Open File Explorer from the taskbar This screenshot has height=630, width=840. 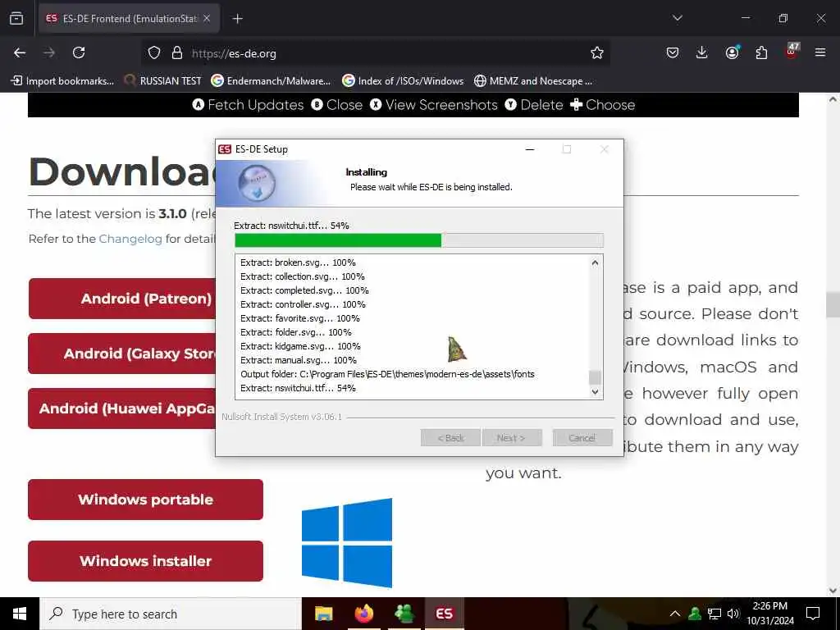323,614
